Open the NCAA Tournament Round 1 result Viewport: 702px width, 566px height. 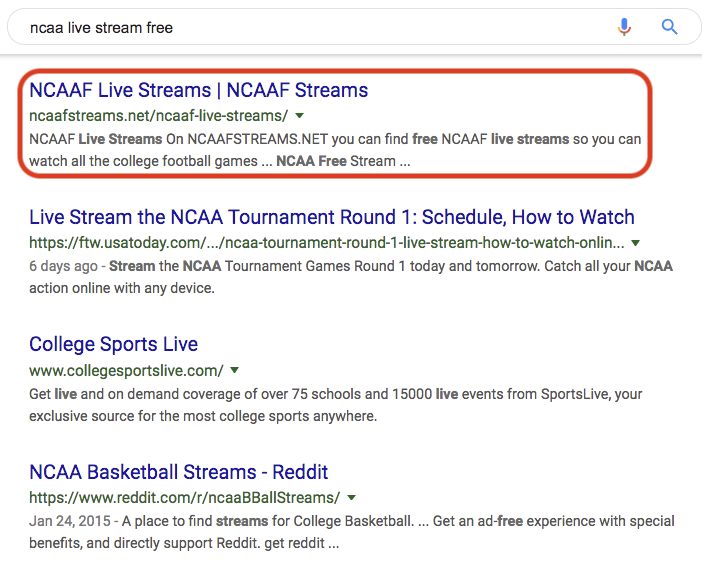pos(331,217)
